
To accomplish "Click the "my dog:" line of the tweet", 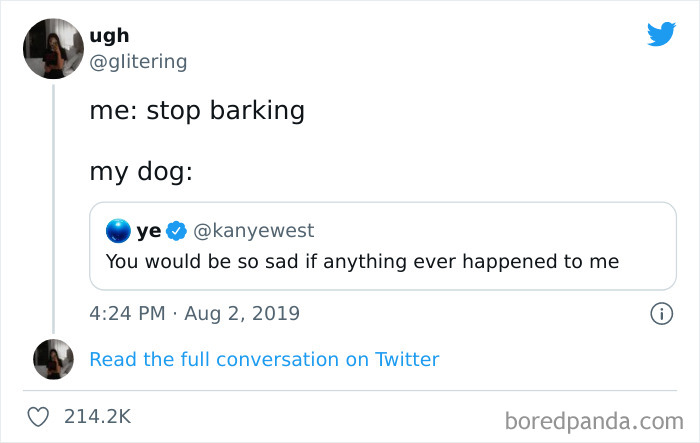I will click(141, 172).
